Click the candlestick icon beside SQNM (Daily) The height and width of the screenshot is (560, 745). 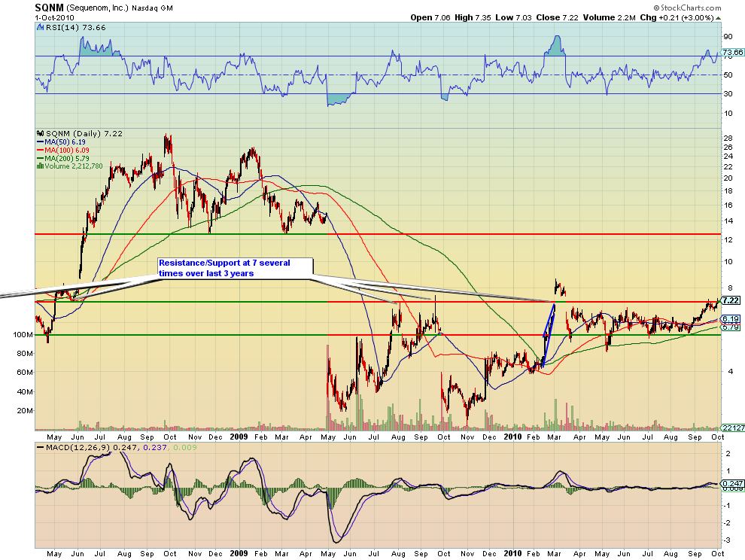pyautogui.click(x=41, y=133)
